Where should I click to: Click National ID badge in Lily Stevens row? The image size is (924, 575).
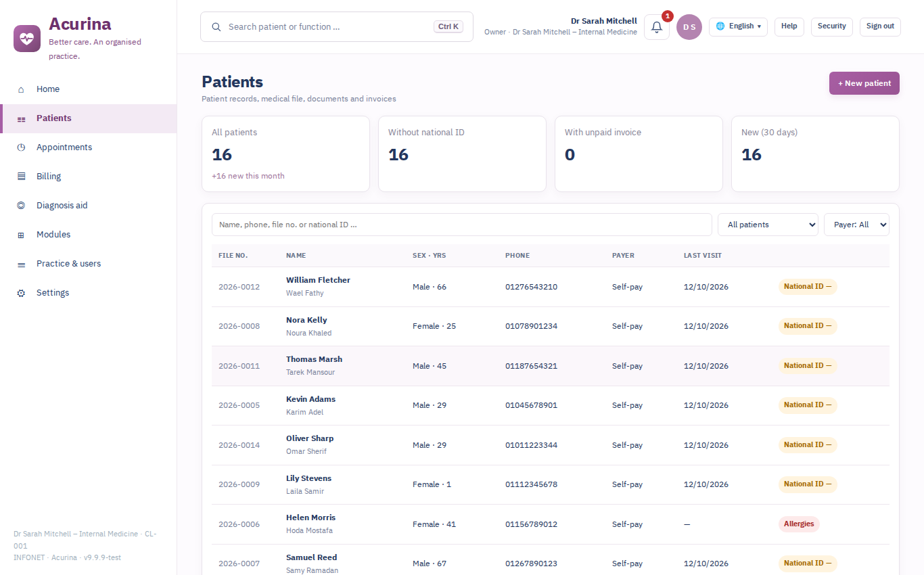[808, 484]
